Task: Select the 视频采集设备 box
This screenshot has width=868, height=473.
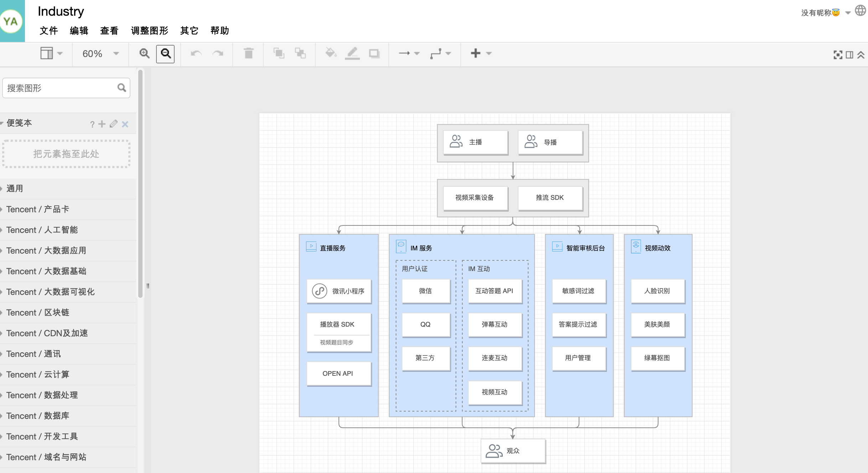Action: [x=476, y=198]
